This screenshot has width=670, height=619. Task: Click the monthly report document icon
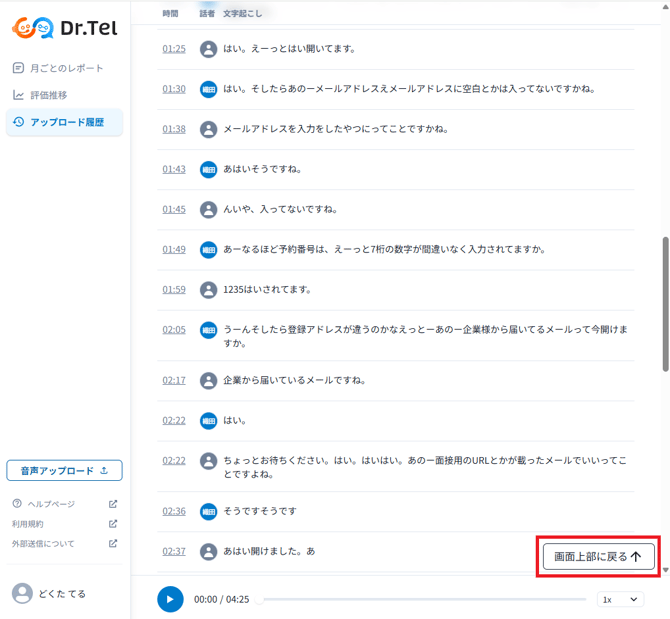click(18, 68)
